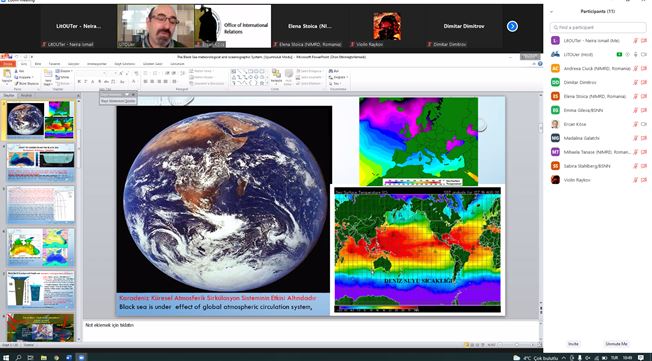Click the Find a participant search field
The width and height of the screenshot is (652, 361).
[598, 27]
